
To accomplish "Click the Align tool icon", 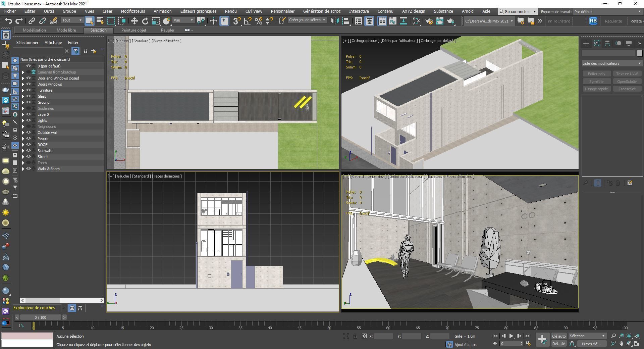I will point(345,21).
